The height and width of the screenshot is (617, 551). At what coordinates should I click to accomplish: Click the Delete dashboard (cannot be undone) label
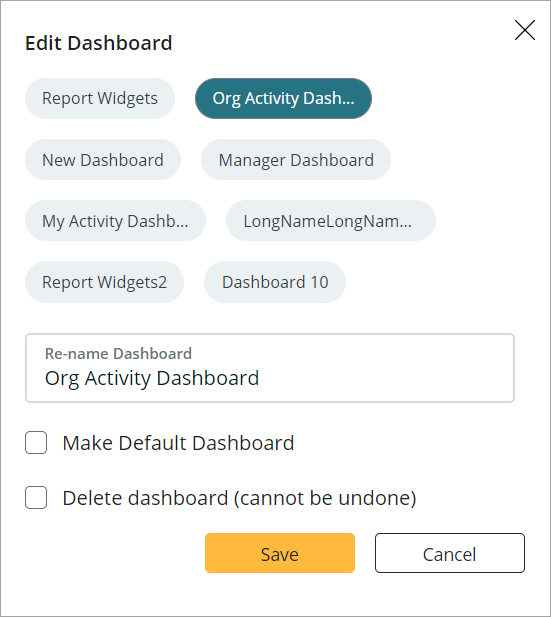click(239, 498)
